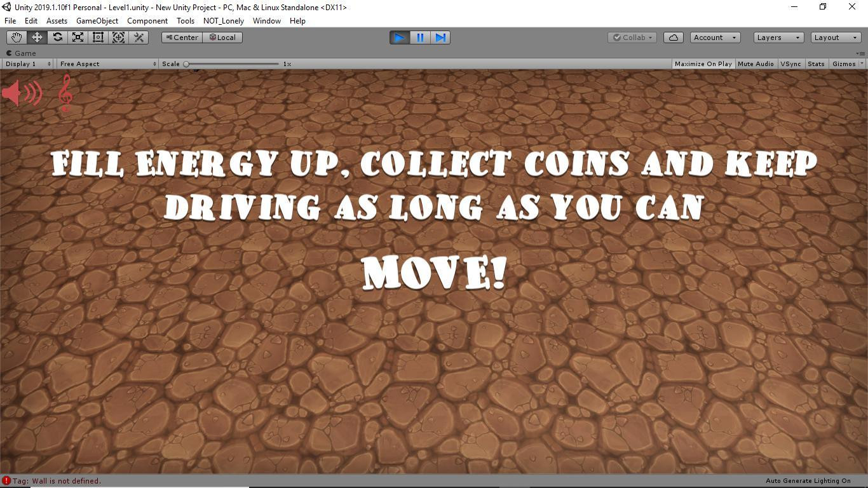Pause the running game

[420, 37]
